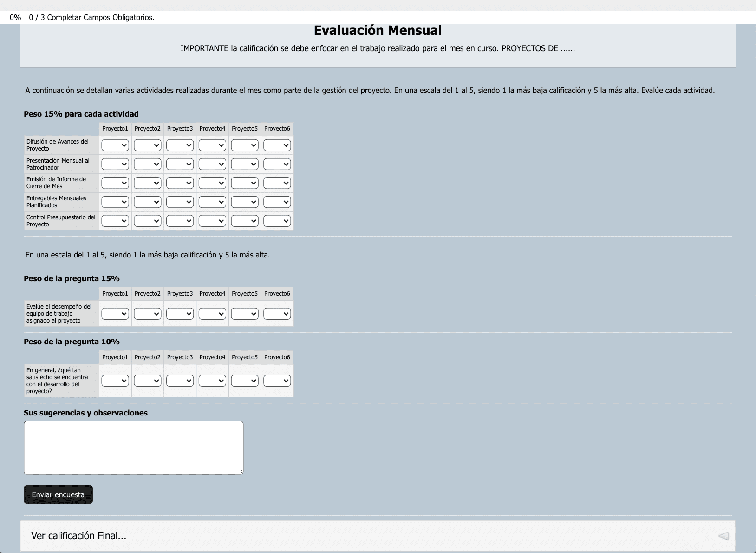This screenshot has width=756, height=553.
Task: Open Proyecto6 dropdown for Control Presupuestario
Action: [x=277, y=221]
